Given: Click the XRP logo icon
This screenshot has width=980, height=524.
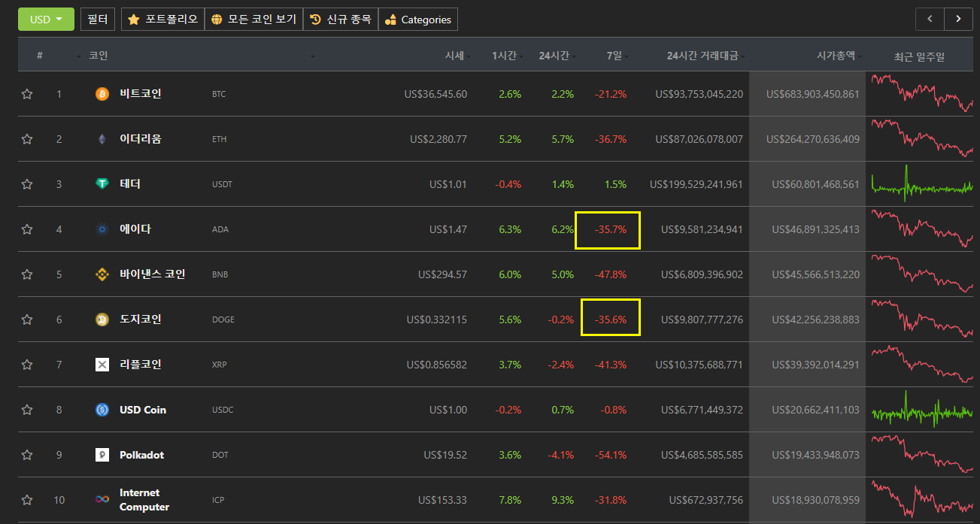Looking at the screenshot, I should pos(102,365).
